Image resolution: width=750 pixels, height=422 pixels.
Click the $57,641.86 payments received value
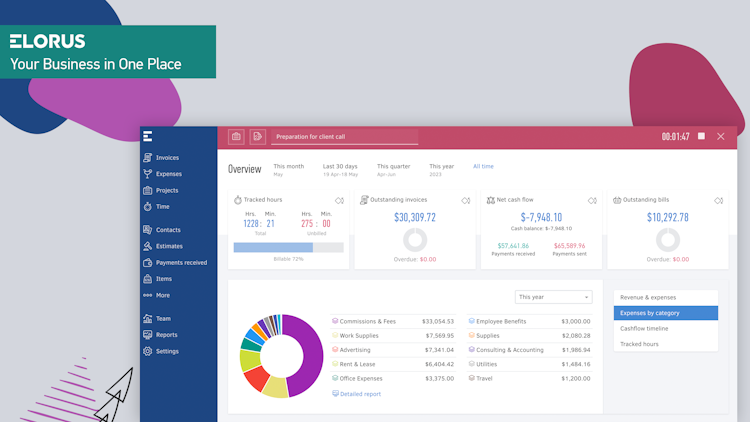pos(513,246)
